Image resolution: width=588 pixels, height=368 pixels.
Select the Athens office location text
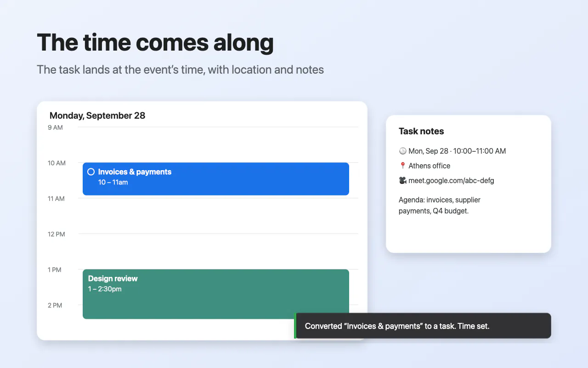(429, 166)
